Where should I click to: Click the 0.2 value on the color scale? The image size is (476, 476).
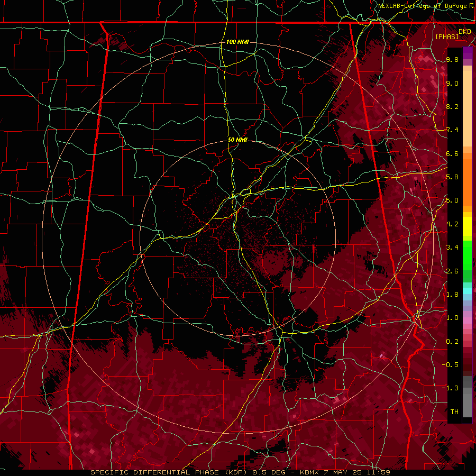(x=452, y=341)
